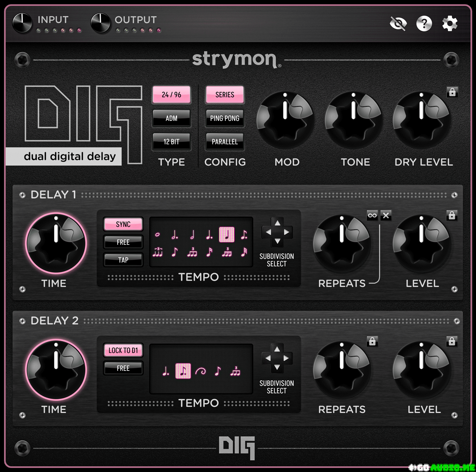The image size is (476, 472).
Task: Select thirty-second note subdivision in Delay 1
Action: point(244,252)
